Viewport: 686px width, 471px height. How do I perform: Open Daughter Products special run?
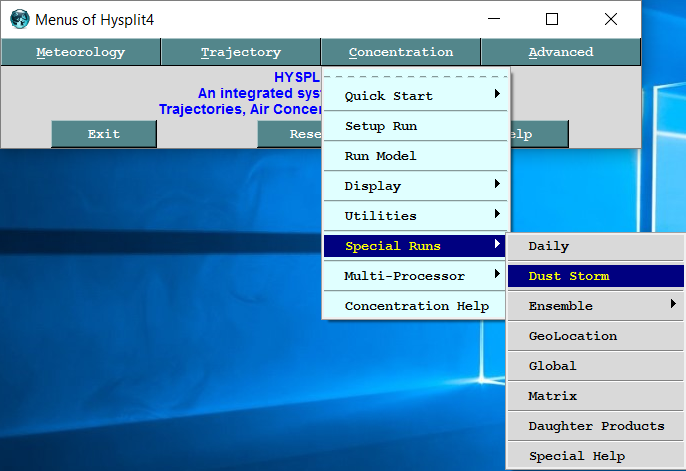pos(597,426)
